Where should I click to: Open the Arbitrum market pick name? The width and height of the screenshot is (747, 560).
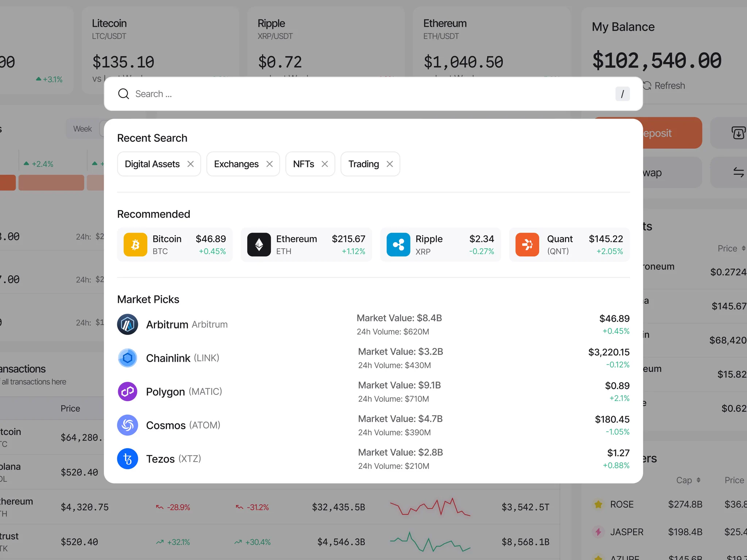(187, 324)
